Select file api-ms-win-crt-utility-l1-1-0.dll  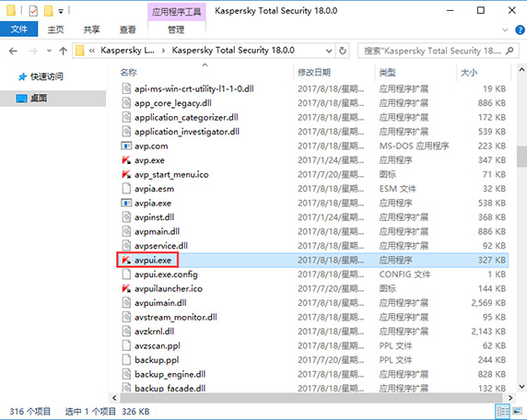(x=193, y=89)
